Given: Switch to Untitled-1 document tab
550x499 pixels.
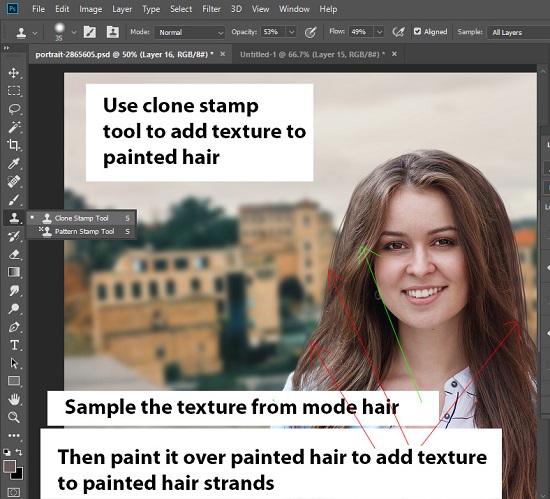Looking at the screenshot, I should pos(312,54).
